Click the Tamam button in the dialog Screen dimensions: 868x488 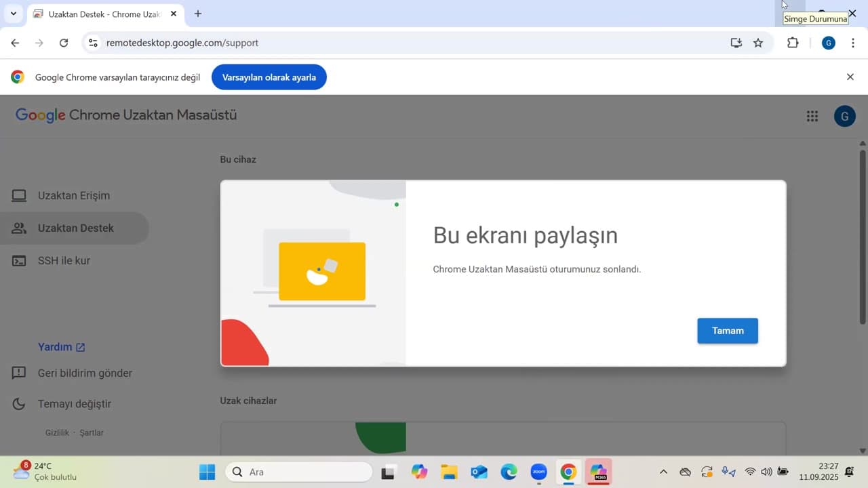click(x=728, y=331)
